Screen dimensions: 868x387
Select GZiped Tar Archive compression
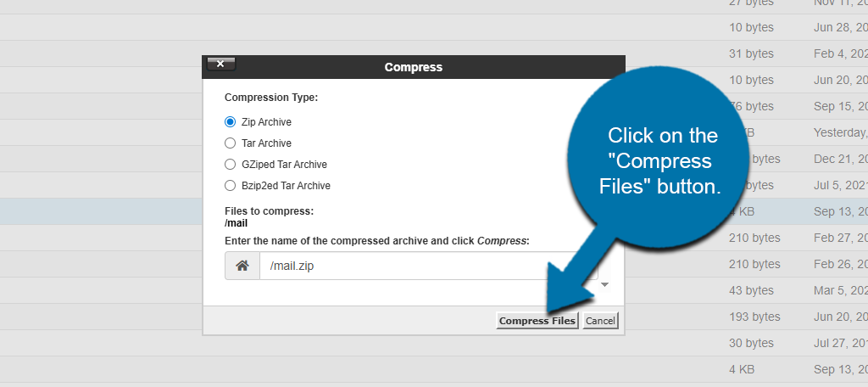click(x=230, y=165)
